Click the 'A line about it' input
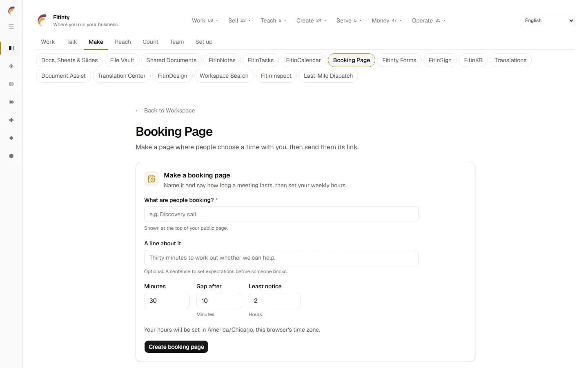 click(281, 258)
